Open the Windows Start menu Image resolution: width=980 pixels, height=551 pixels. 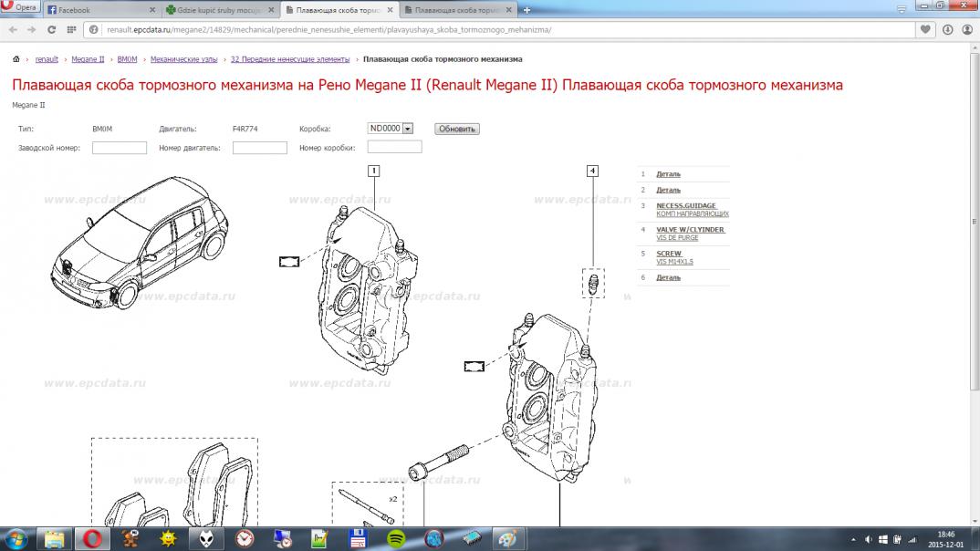click(x=16, y=539)
